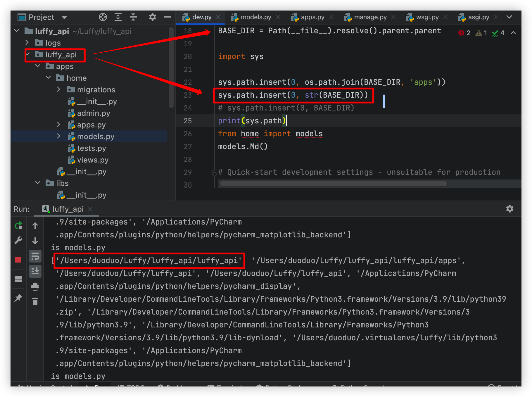Expand the logs folder

coord(27,43)
